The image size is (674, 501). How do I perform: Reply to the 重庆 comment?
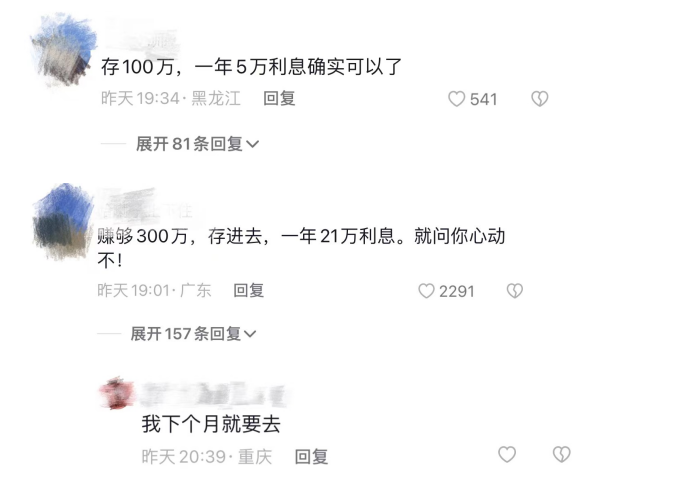coord(311,456)
